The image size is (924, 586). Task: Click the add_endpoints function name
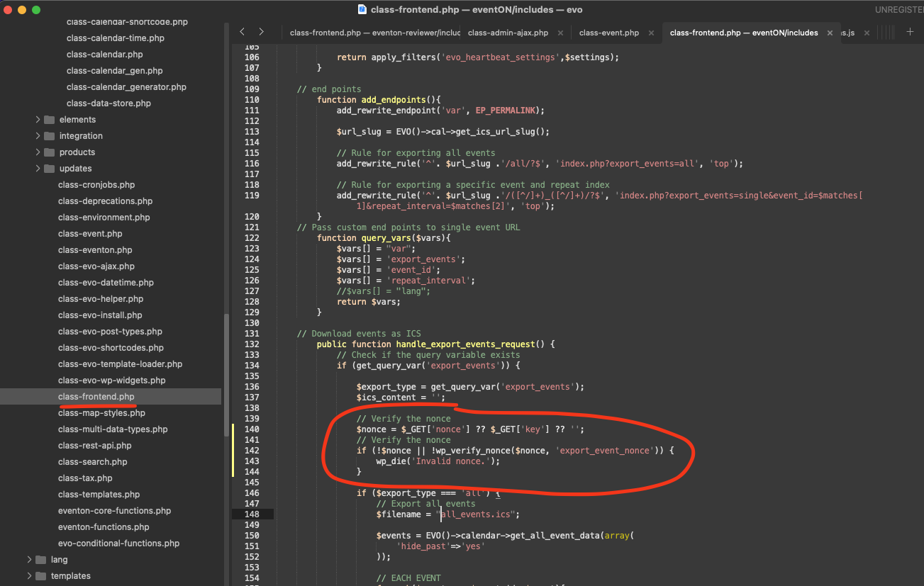(394, 100)
